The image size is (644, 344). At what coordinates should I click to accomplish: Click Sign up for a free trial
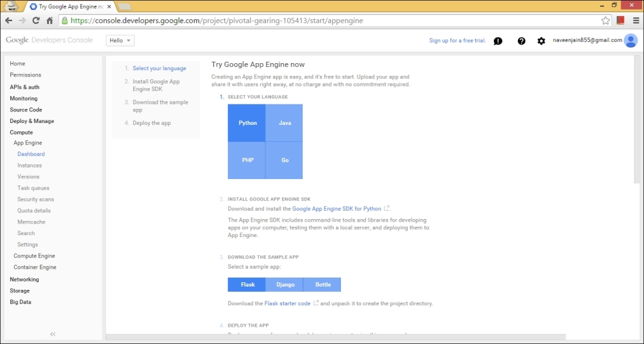[457, 41]
